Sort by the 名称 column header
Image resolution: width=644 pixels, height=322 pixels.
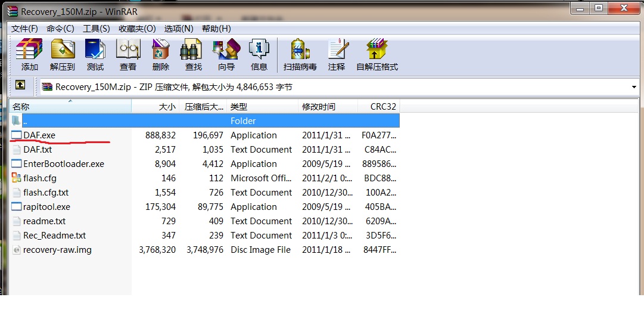(70, 107)
